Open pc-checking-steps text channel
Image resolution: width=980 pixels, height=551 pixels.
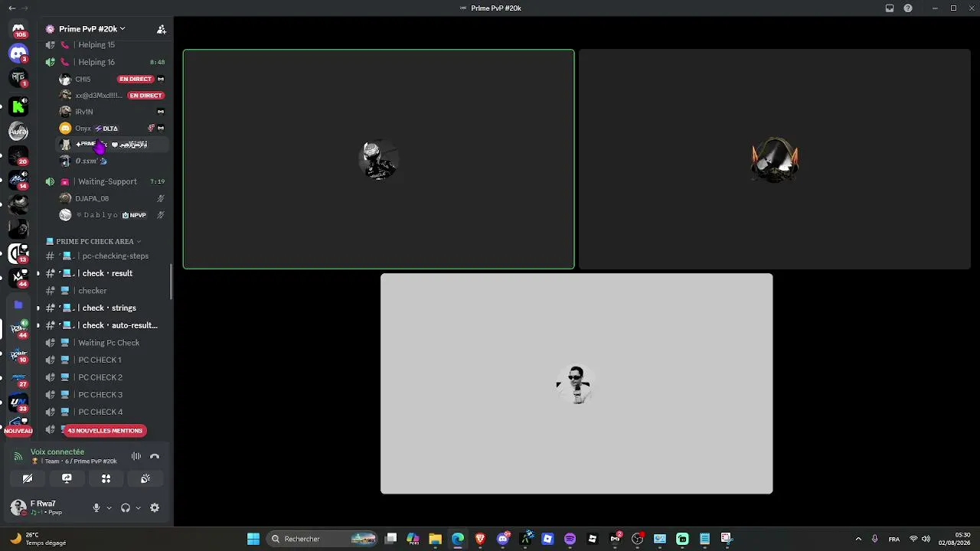click(x=106, y=256)
